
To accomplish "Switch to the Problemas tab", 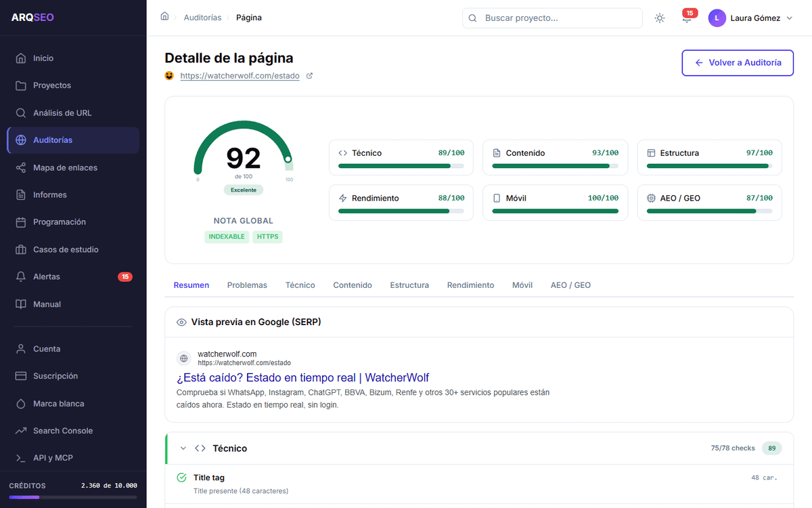I will 247,285.
